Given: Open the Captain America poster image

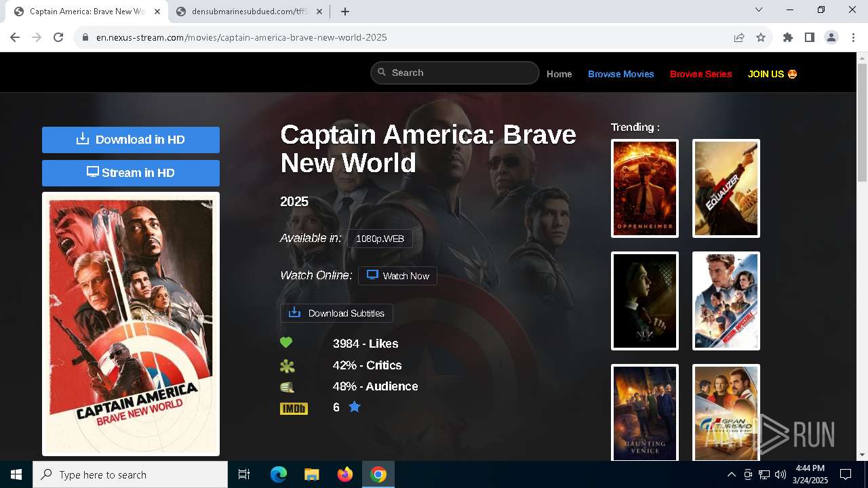Looking at the screenshot, I should (x=131, y=324).
